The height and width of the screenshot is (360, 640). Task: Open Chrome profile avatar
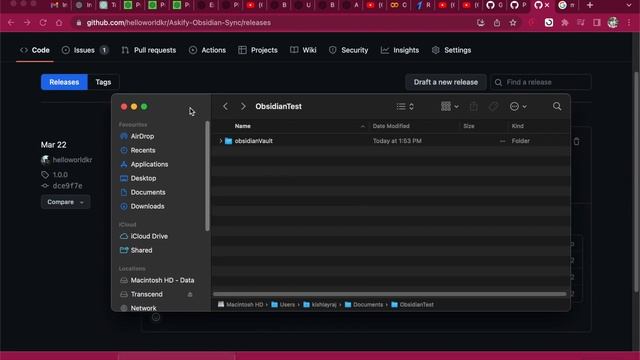613,23
